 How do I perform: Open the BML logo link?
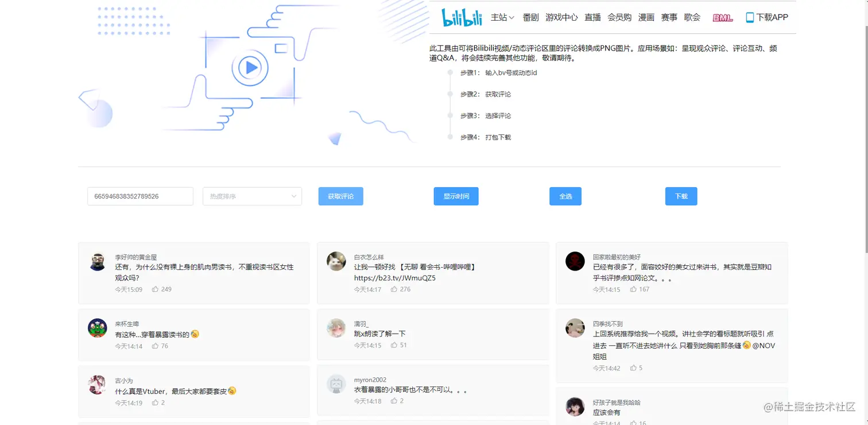click(x=723, y=18)
